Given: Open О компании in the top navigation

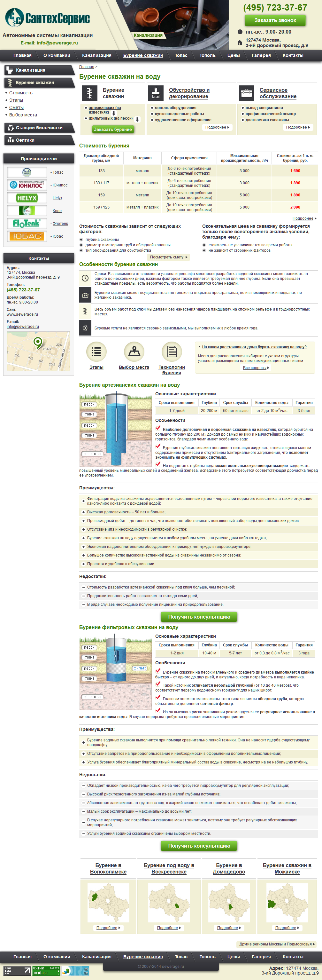Looking at the screenshot, I should point(57,56).
